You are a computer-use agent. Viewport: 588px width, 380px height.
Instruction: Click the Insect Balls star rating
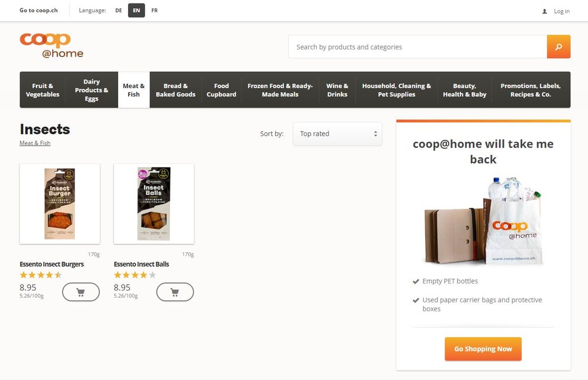tap(135, 275)
